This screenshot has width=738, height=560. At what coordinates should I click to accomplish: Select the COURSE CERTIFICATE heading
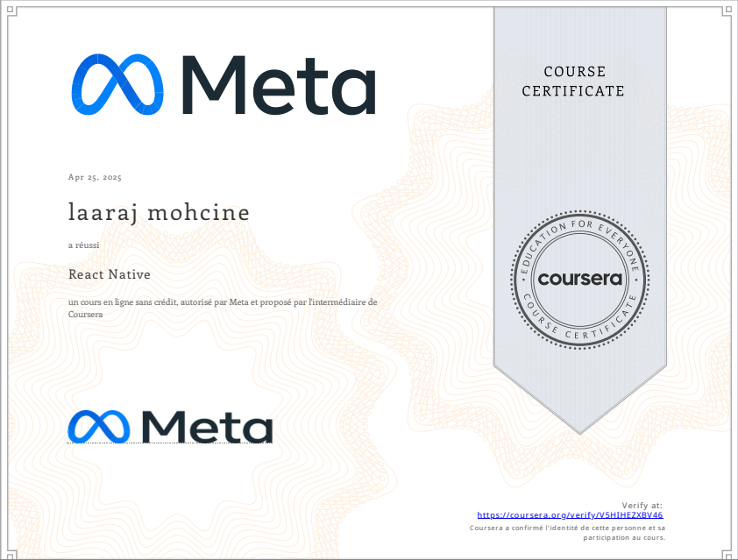click(574, 82)
